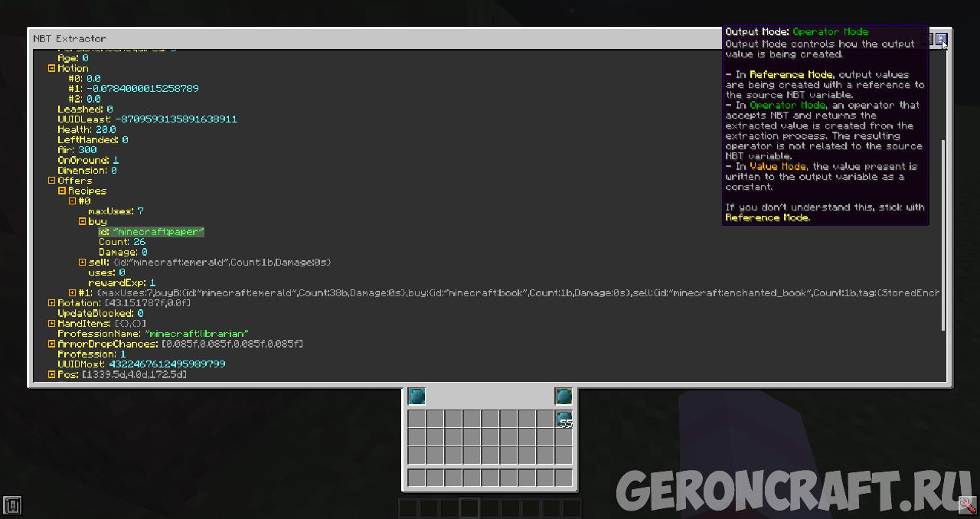
Task: Collapse the Recipes tree node
Action: coord(62,191)
